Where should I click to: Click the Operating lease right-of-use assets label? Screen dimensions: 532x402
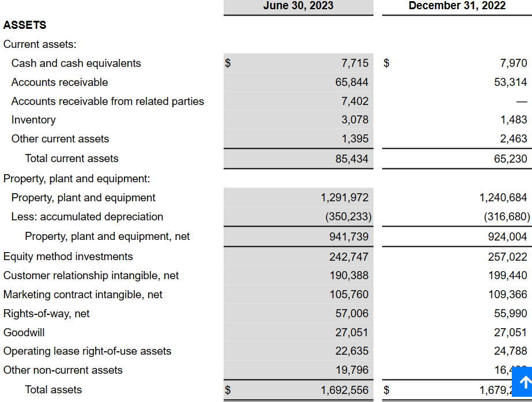click(x=88, y=351)
